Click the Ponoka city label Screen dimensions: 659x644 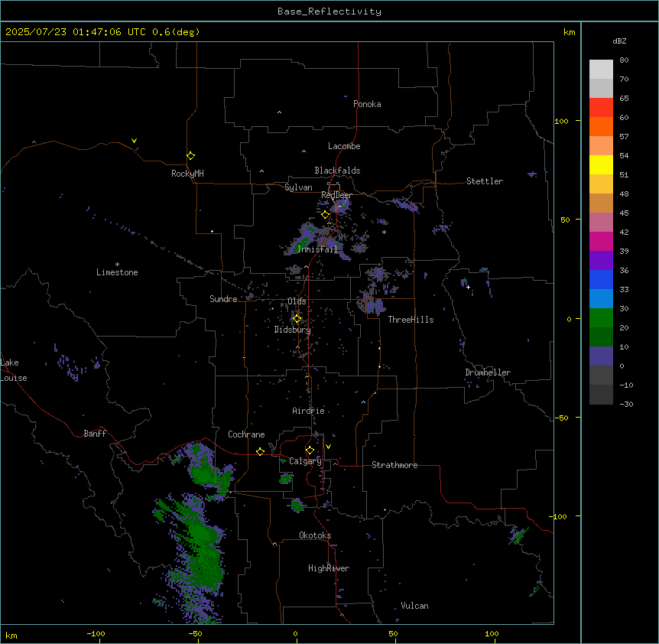pyautogui.click(x=367, y=104)
